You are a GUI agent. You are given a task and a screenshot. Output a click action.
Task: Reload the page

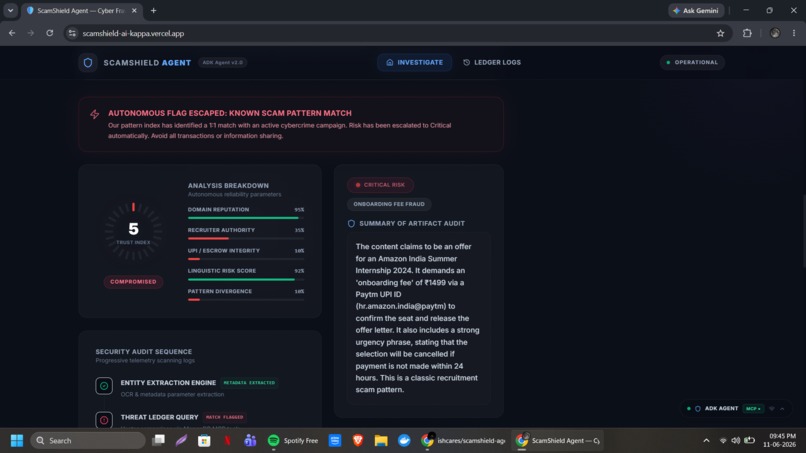tap(49, 33)
